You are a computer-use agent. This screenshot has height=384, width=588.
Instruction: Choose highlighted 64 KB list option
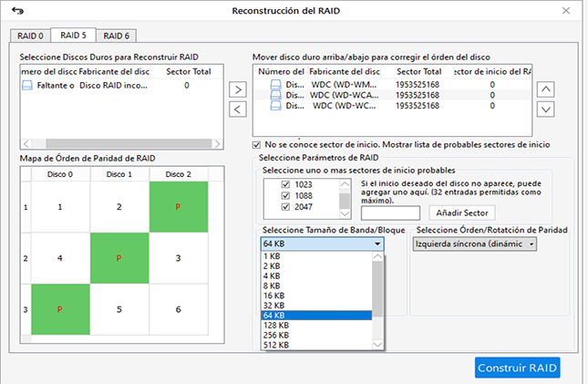click(x=316, y=316)
